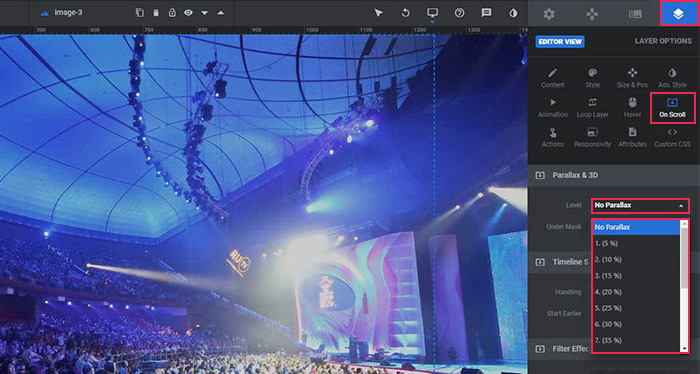Collapse the Level parallax dropdown

[x=640, y=205]
